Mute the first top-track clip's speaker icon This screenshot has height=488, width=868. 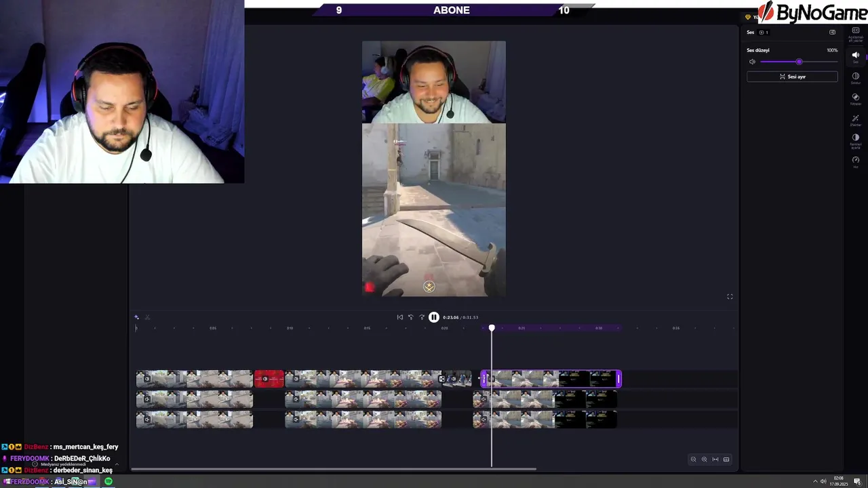point(147,379)
